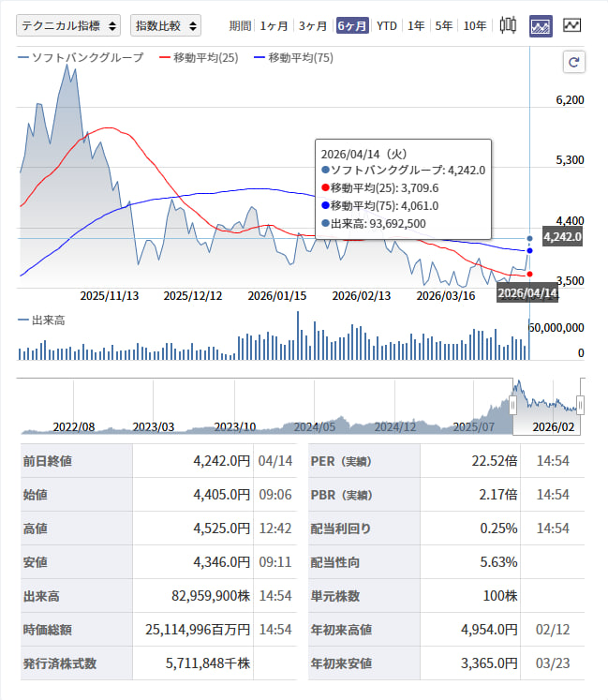Toggle the 出来高 volume legend
This screenshot has height=700, width=608.
coord(41,320)
